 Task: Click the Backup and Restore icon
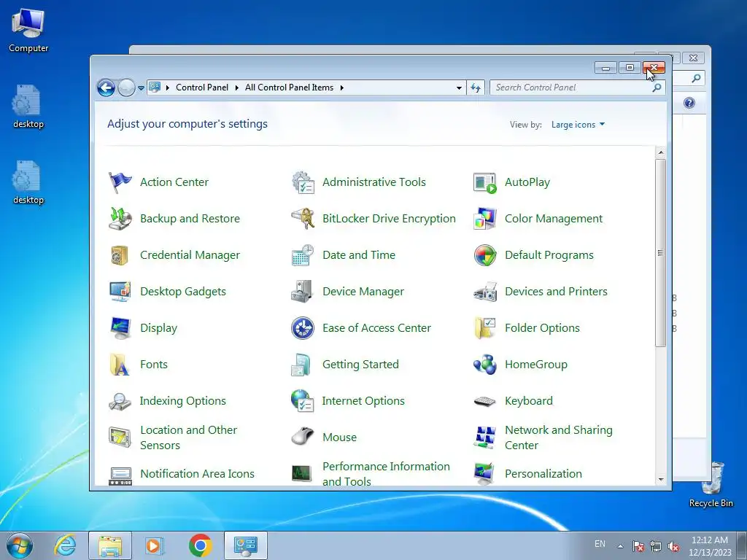coord(120,219)
